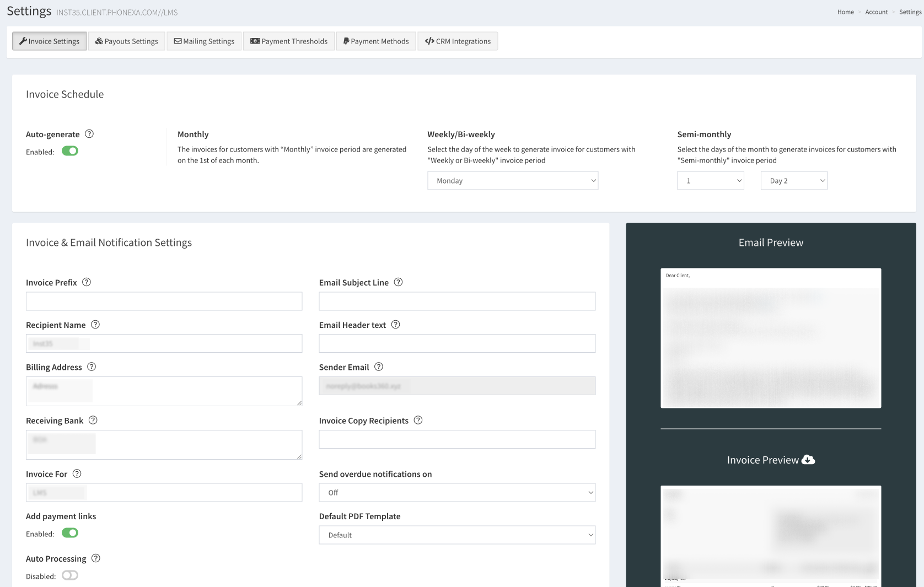Open the Monday weekday dropdown
The height and width of the screenshot is (587, 924).
pos(513,181)
